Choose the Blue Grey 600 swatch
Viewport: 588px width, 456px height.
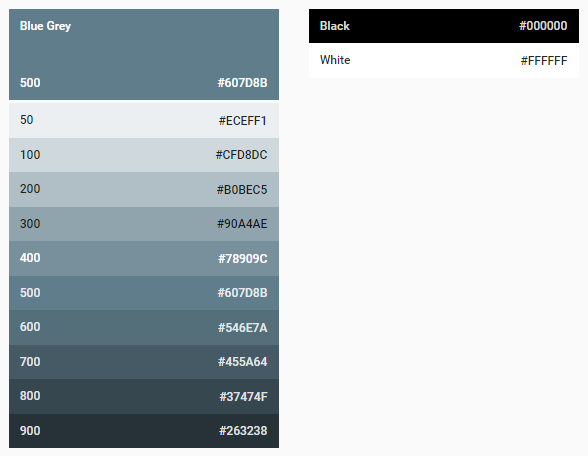click(144, 327)
